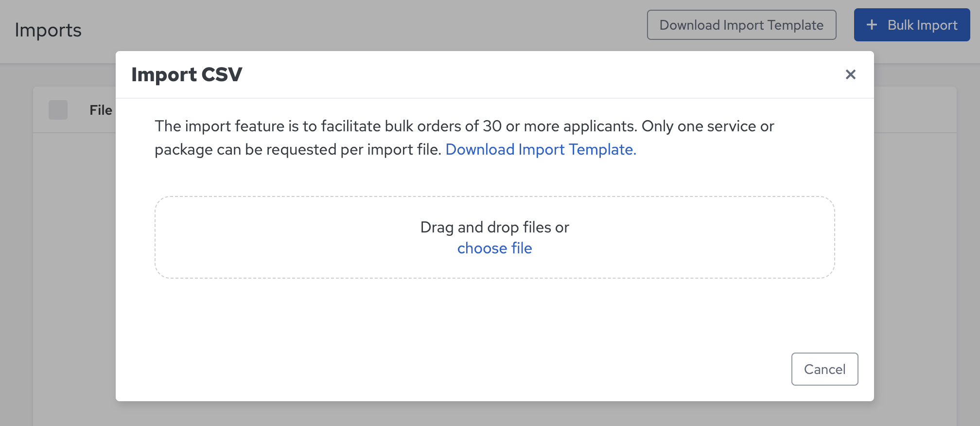Click the Imports page title
980x426 pixels.
[48, 30]
